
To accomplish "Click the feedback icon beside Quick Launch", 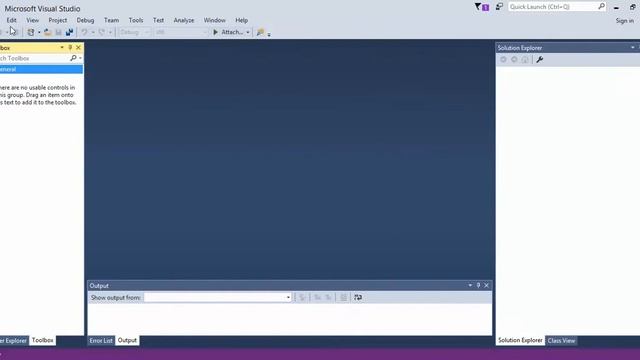I will pos(499,7).
